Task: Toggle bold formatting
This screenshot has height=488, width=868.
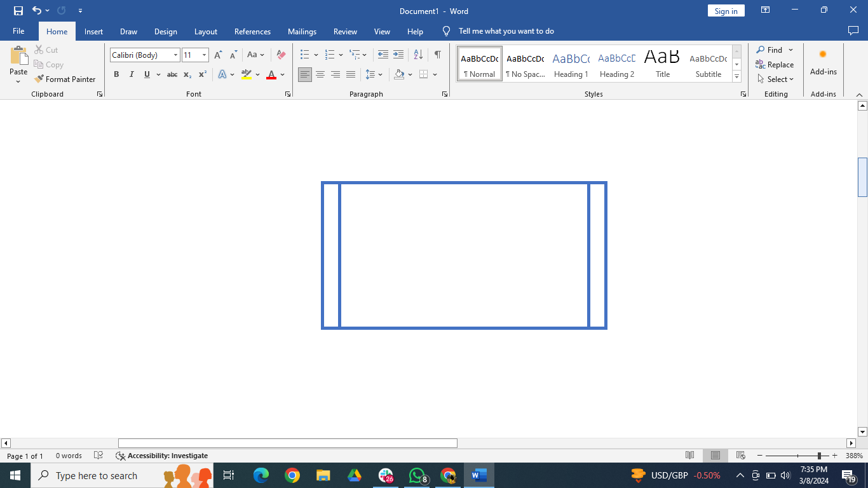Action: 116,74
